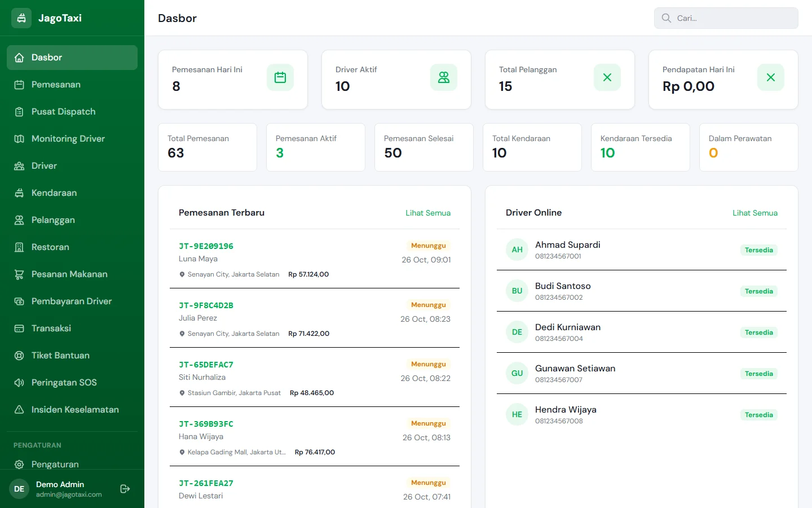Click the Pembayaran Driver cash icon
This screenshot has width=812, height=508.
(x=19, y=301)
